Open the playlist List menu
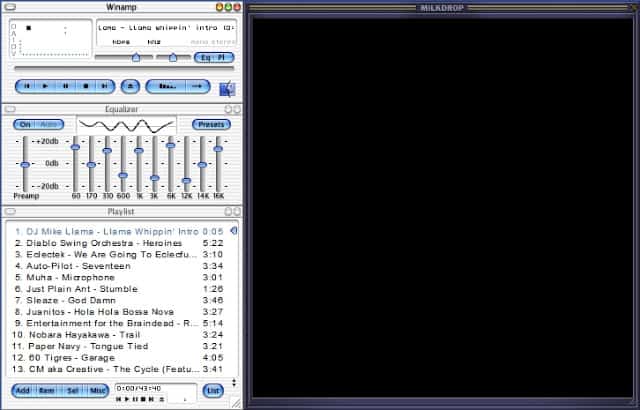The width and height of the screenshot is (640, 410). coord(213,390)
